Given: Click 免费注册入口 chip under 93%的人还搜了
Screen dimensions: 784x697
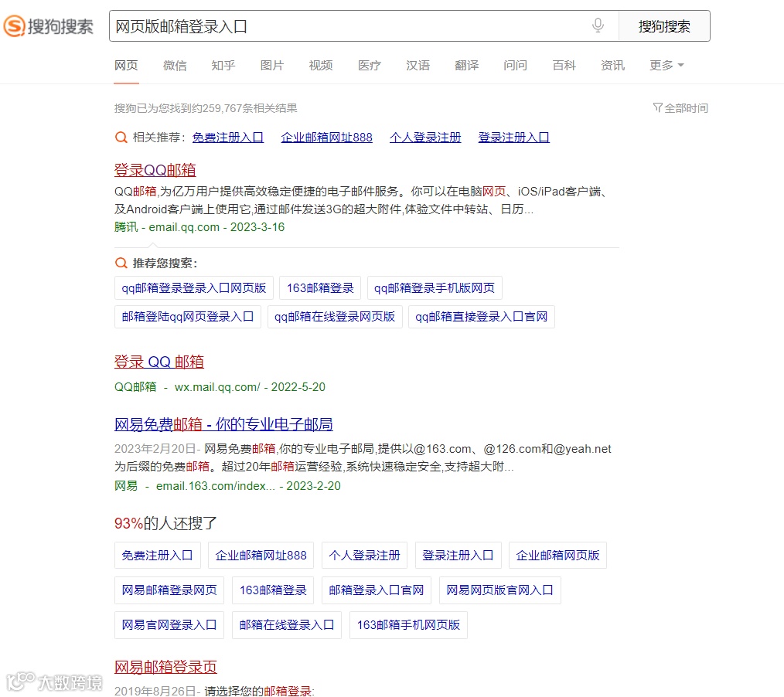Looking at the screenshot, I should (x=158, y=555).
